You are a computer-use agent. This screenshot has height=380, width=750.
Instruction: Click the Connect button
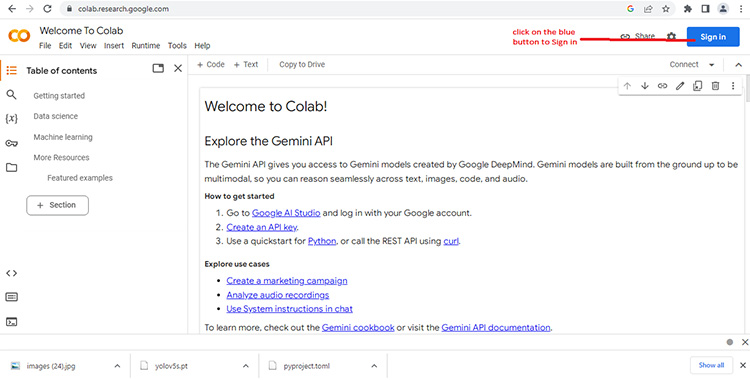coord(684,65)
